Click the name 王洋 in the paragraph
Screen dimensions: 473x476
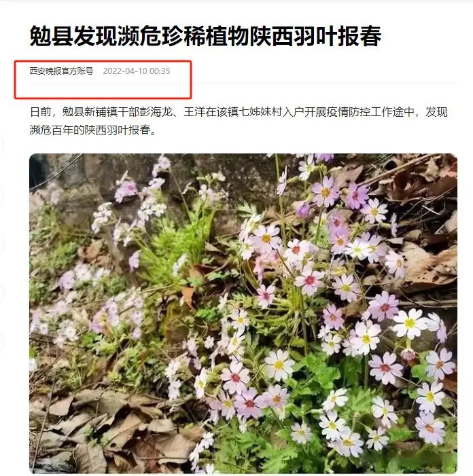pyautogui.click(x=194, y=112)
